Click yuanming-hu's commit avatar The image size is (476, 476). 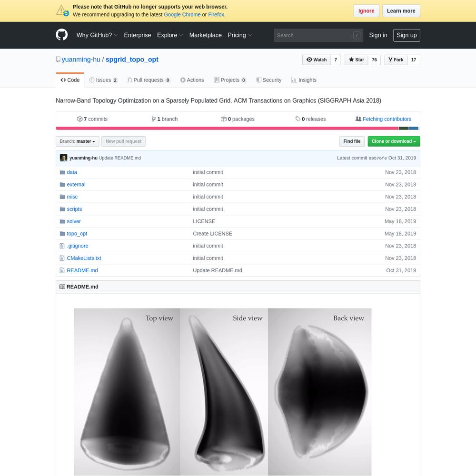click(x=63, y=158)
